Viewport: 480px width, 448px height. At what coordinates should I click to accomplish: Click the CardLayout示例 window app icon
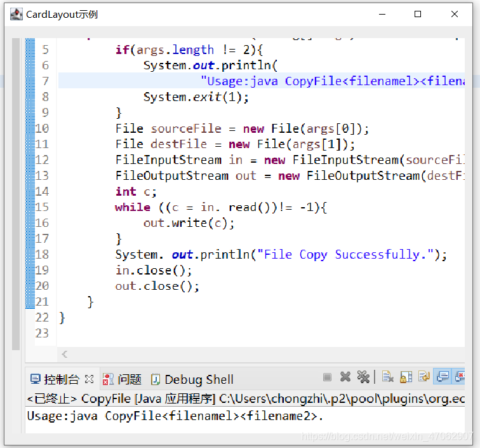click(17, 15)
